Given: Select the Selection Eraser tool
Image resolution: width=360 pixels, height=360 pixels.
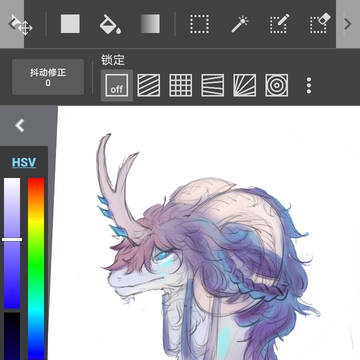Looking at the screenshot, I should (x=319, y=23).
